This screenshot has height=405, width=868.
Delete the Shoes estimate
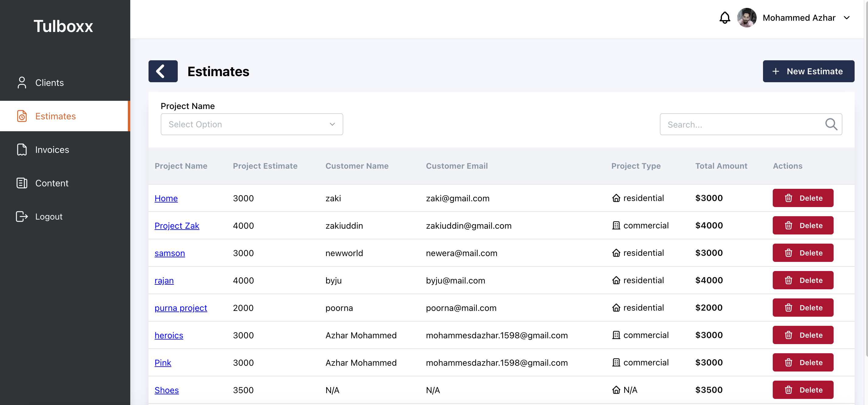[x=803, y=390]
